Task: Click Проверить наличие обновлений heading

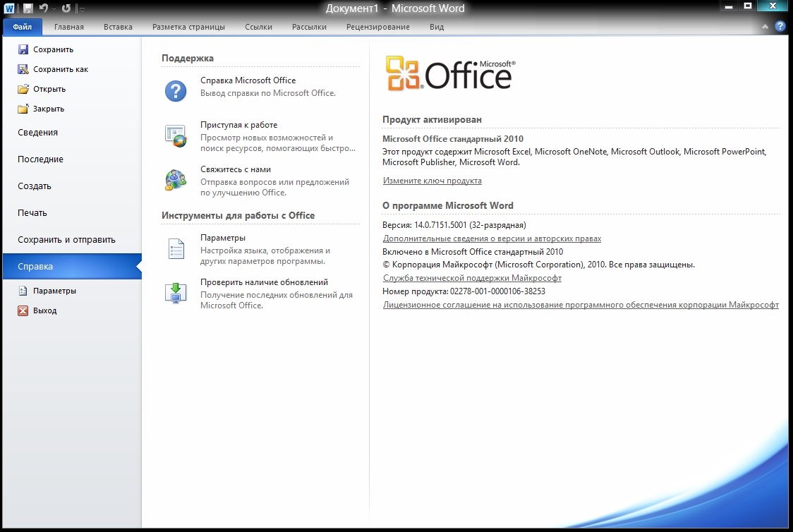Action: [264, 282]
